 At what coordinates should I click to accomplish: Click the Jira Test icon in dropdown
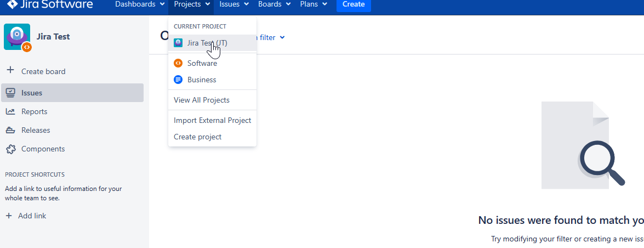pyautogui.click(x=178, y=43)
